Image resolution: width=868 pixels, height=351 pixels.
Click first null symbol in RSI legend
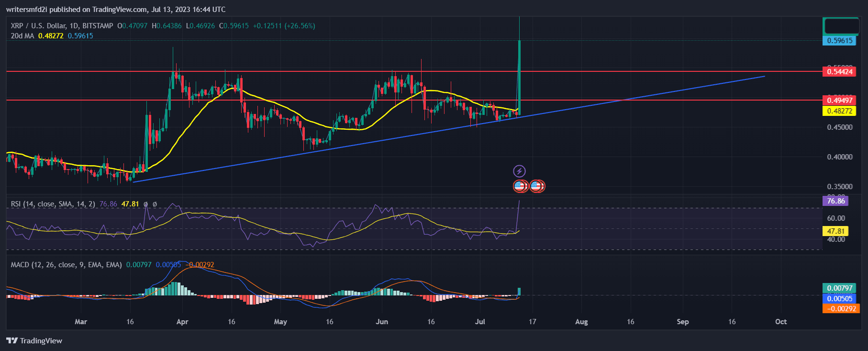click(x=145, y=204)
